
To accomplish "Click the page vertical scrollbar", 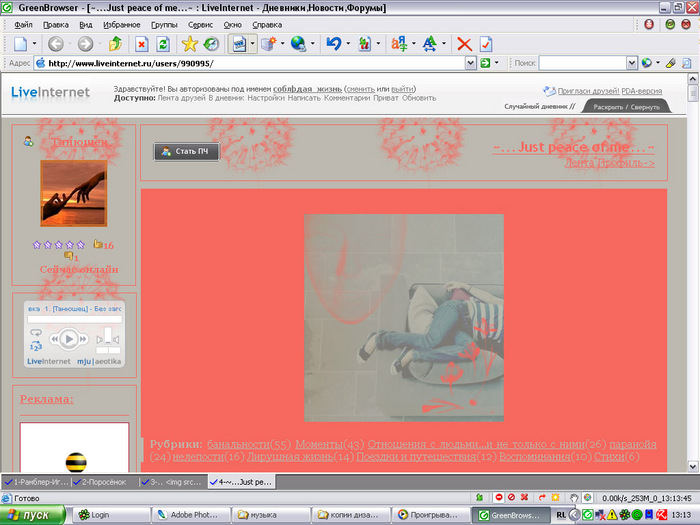I will pyautogui.click(x=692, y=272).
